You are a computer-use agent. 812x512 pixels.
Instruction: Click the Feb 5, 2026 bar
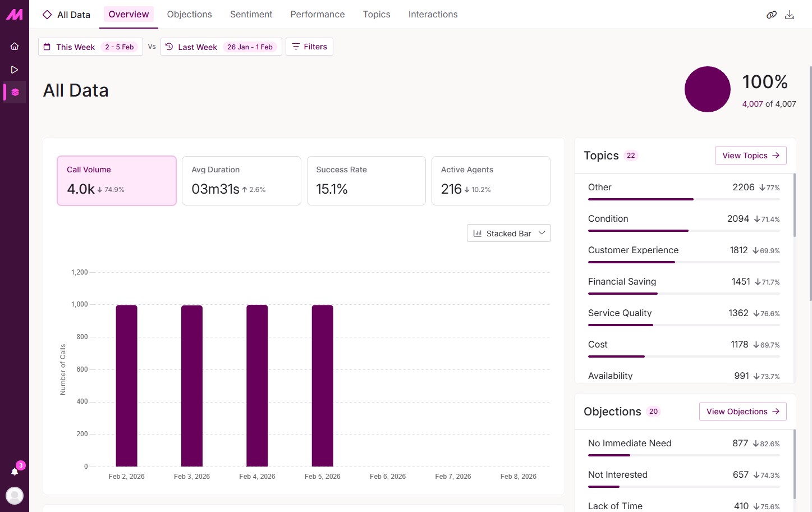tap(323, 386)
